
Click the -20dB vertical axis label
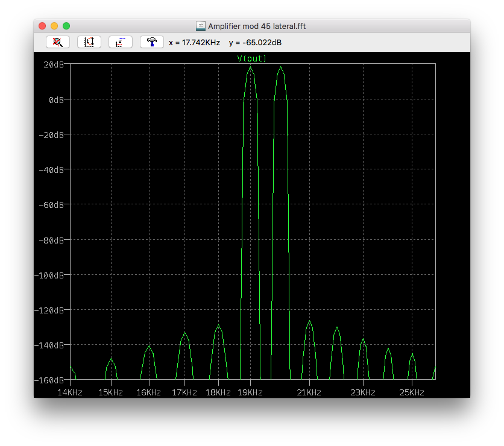(x=51, y=135)
